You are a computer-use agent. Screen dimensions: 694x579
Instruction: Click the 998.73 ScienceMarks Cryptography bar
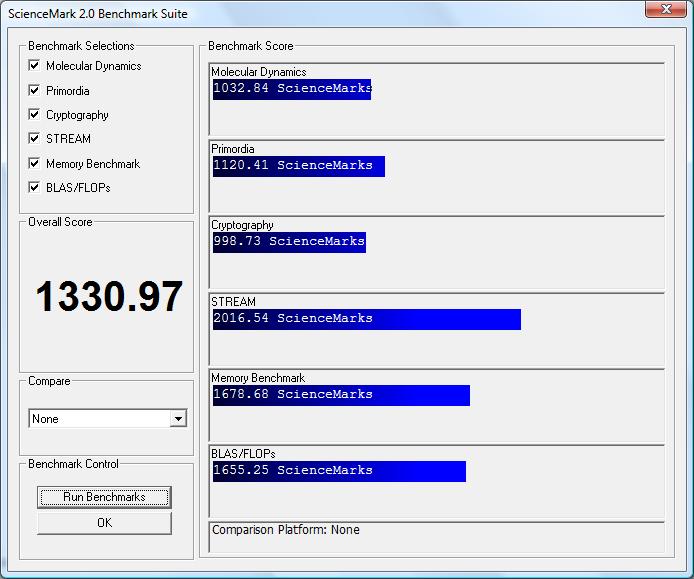(x=289, y=242)
